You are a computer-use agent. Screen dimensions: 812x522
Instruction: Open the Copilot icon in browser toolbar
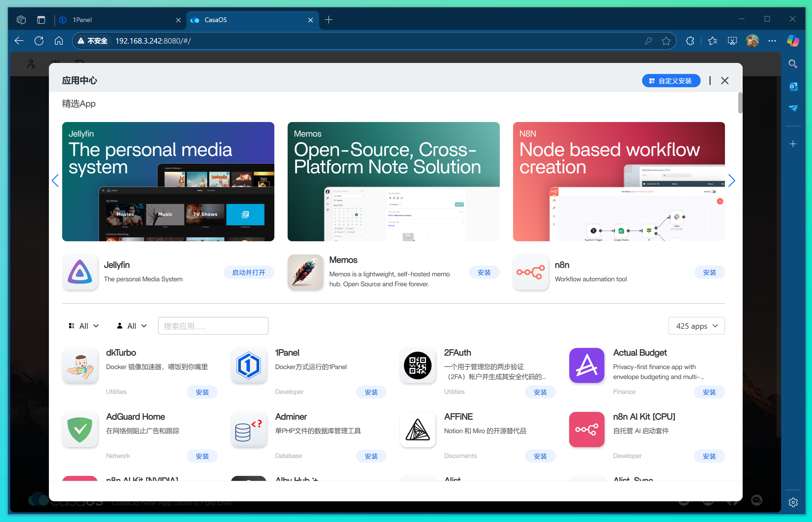[x=793, y=41]
